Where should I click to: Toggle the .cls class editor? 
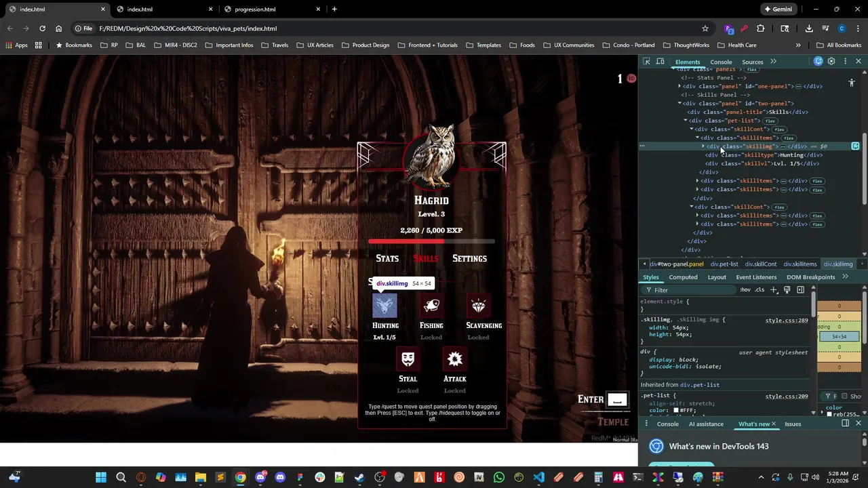coord(759,290)
